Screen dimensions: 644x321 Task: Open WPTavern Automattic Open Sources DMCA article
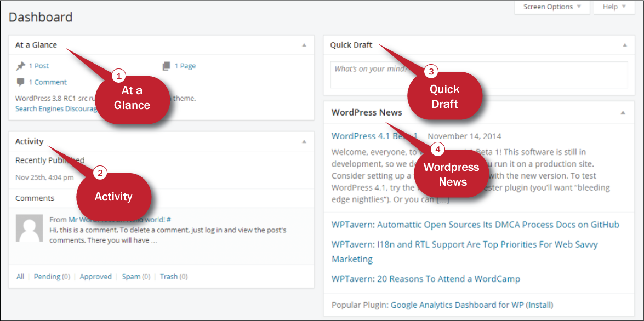[x=475, y=225]
